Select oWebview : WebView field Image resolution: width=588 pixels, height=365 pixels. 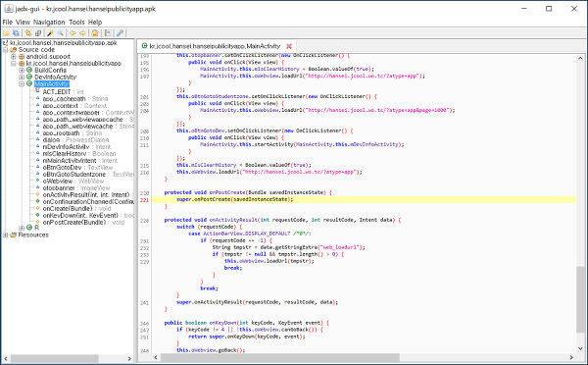click(73, 181)
